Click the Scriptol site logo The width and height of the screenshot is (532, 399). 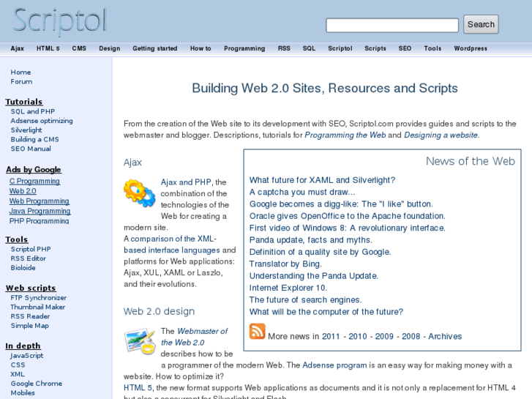pyautogui.click(x=60, y=22)
